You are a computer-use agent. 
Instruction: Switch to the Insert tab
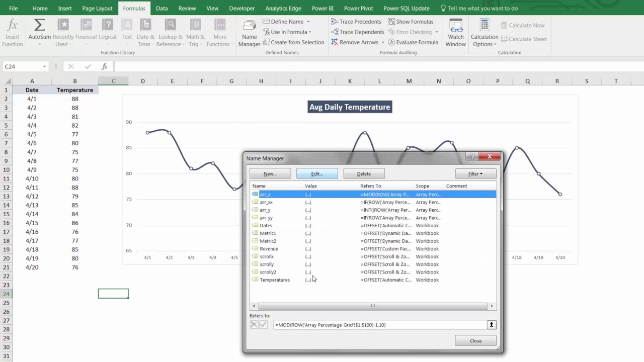65,9
